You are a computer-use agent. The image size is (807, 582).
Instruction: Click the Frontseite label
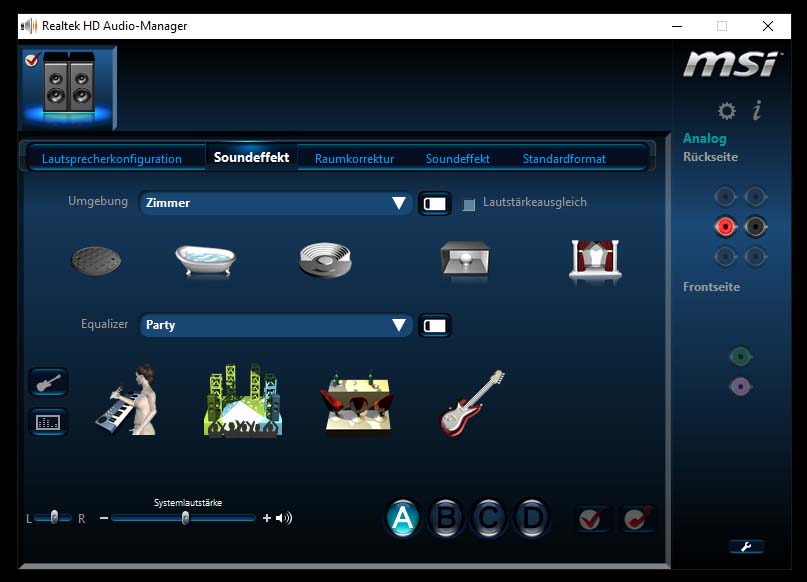[711, 287]
